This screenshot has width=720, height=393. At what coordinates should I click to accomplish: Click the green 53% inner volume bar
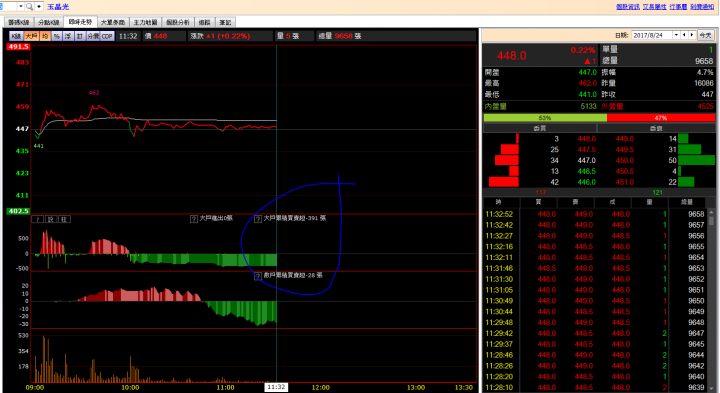[545, 118]
